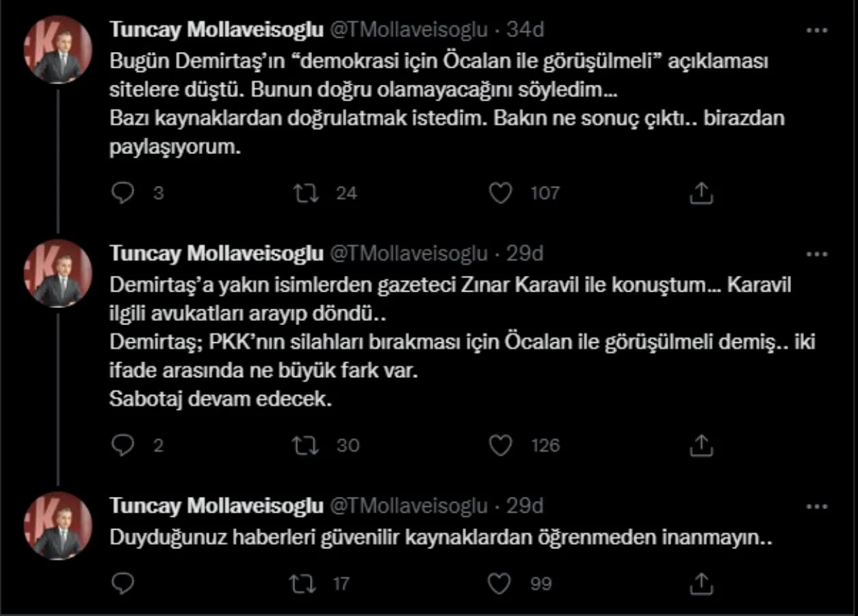Click @TMollaveisoglu handle on second tweet
This screenshot has width=858, height=616.
point(409,254)
